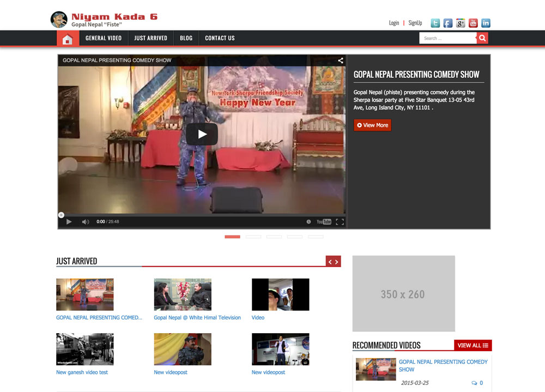This screenshot has height=392, width=545.
Task: Open the General Video menu item
Action: [x=104, y=38]
